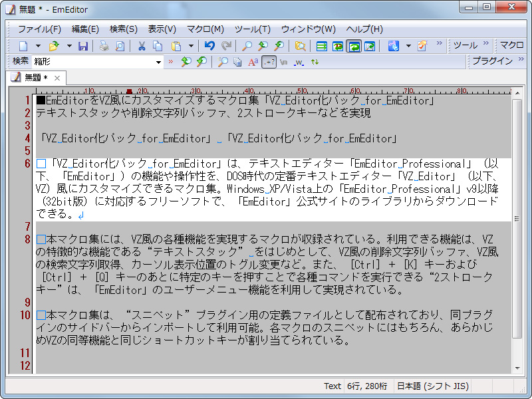The width and height of the screenshot is (532, 399).
Task: Click the Paste clipboard icon
Action: click(x=176, y=46)
